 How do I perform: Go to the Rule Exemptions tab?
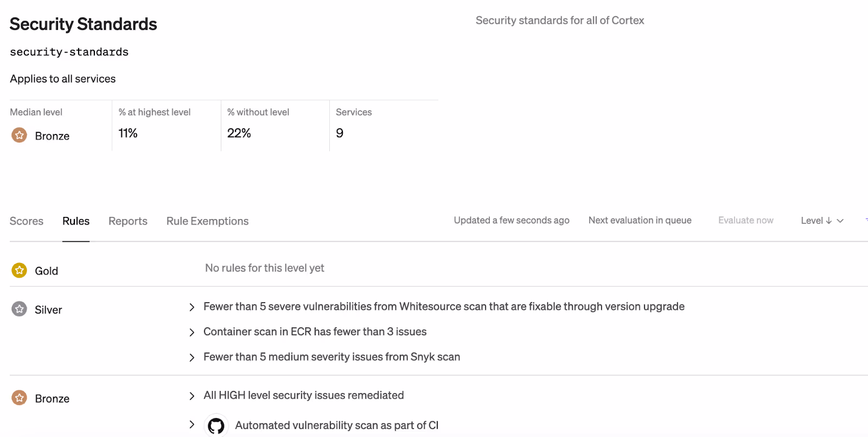pyautogui.click(x=207, y=221)
